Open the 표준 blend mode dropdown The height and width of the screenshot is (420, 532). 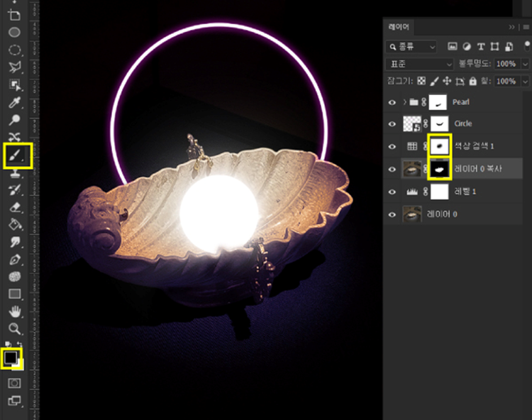click(x=419, y=64)
